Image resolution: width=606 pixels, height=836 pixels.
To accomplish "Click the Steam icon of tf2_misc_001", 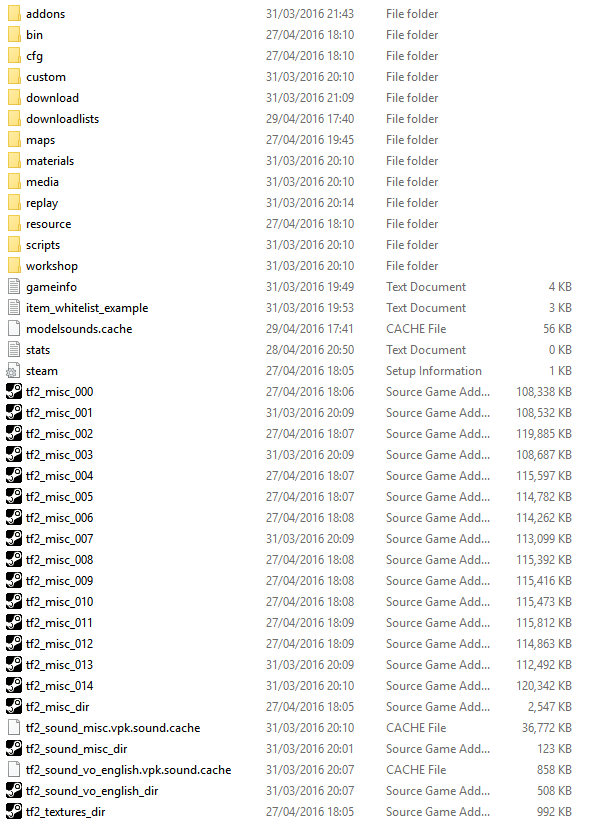I will 14,413.
